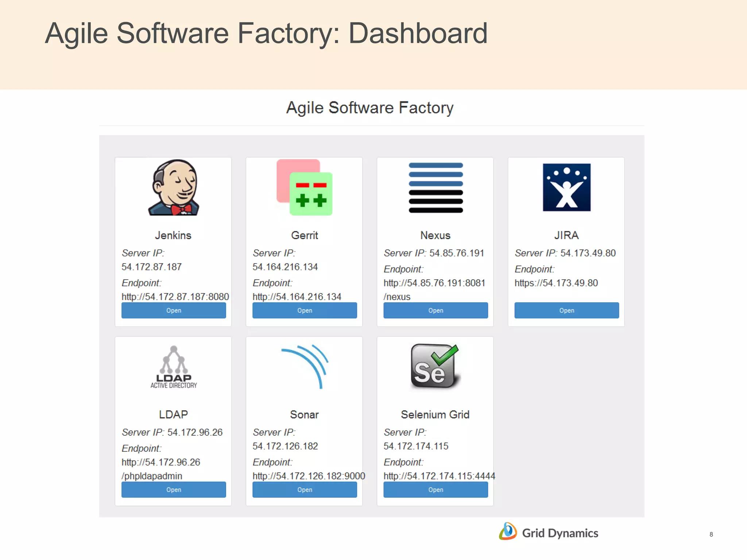Image resolution: width=747 pixels, height=560 pixels.
Task: Select the JIRA card title
Action: point(566,236)
